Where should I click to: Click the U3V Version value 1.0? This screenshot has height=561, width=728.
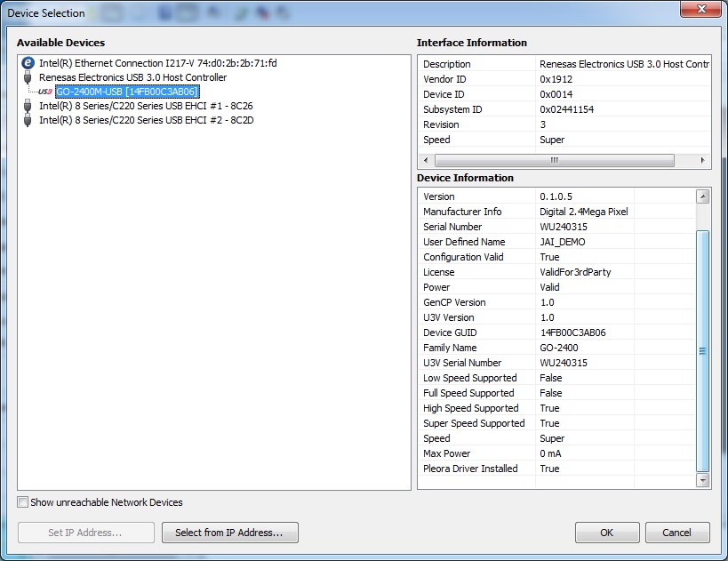pos(548,317)
